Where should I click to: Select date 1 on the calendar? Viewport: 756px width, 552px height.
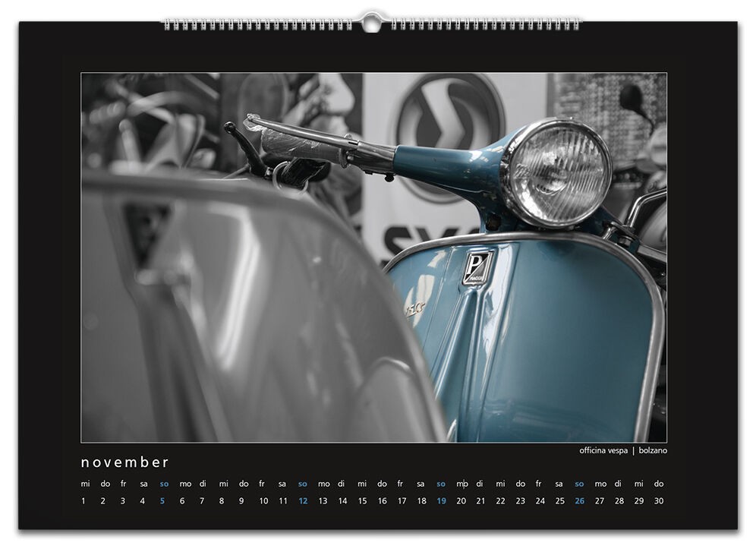click(x=83, y=501)
